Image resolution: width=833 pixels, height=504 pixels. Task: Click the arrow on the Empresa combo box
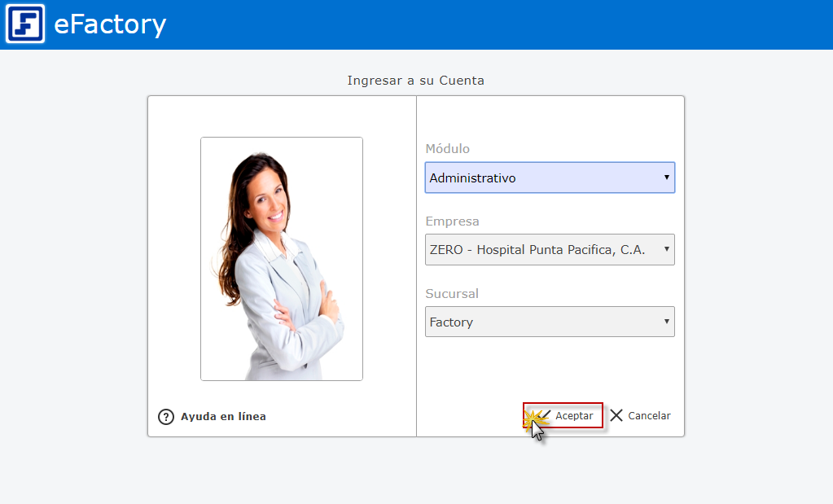click(666, 249)
